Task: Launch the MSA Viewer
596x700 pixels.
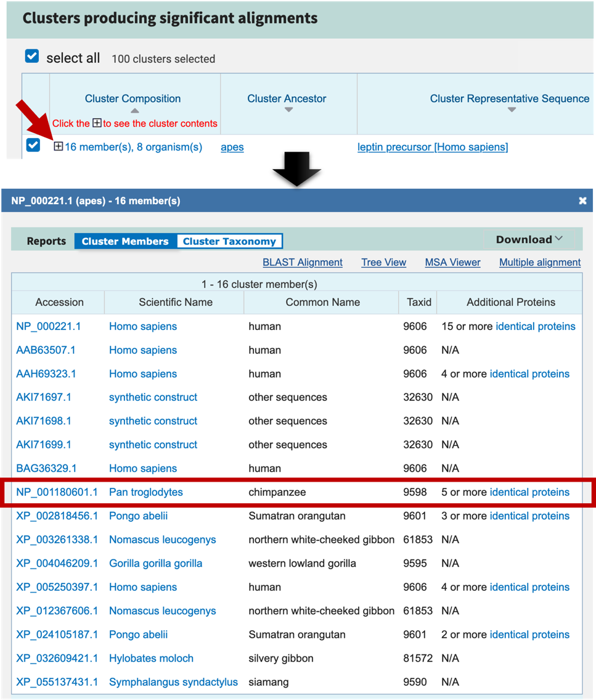Action: pos(452,262)
